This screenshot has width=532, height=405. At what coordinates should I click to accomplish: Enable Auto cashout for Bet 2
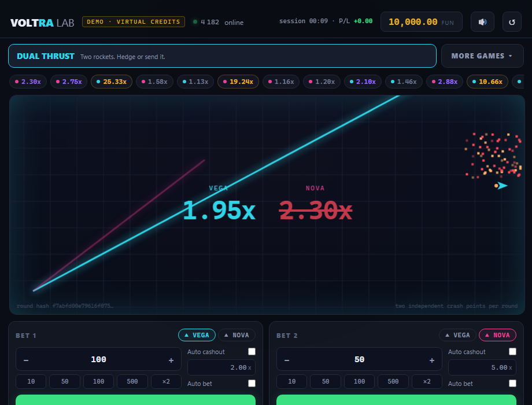513,352
